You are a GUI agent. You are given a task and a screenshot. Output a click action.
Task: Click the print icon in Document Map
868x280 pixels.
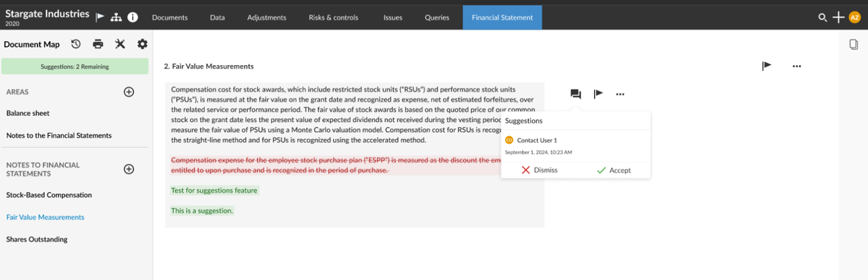[98, 44]
